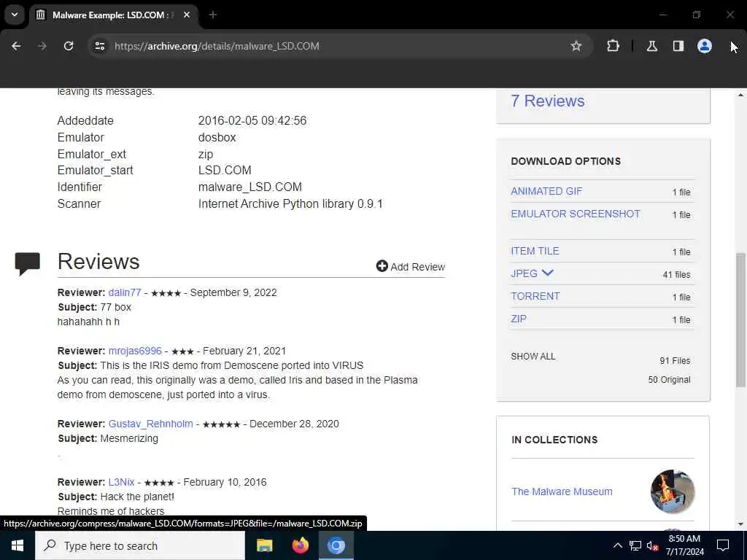Screen dimensions: 747x560
Task: Download the ITEM TILE file
Action: click(535, 251)
